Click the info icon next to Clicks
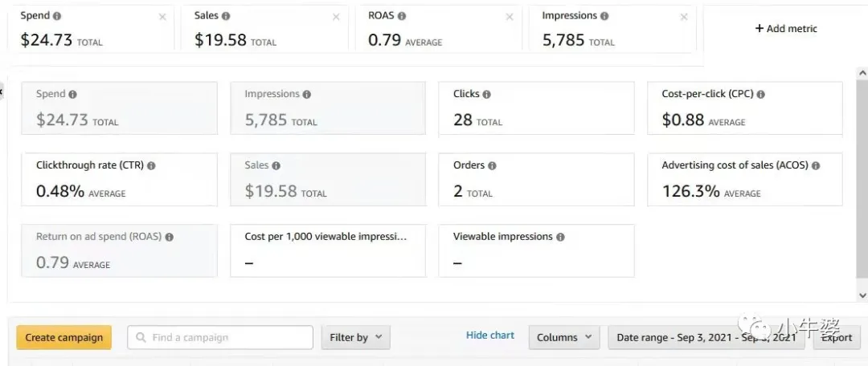The height and width of the screenshot is (366, 868). (x=486, y=94)
